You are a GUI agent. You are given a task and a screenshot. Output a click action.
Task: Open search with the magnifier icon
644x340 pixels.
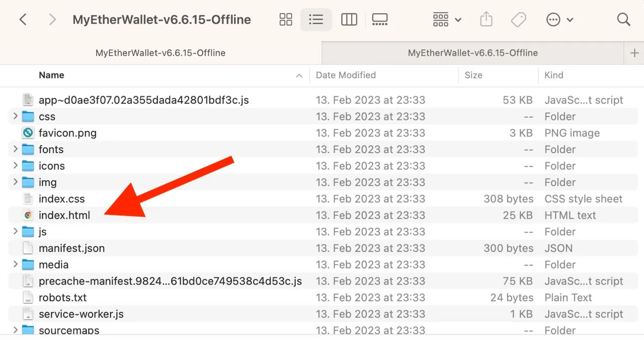click(623, 20)
